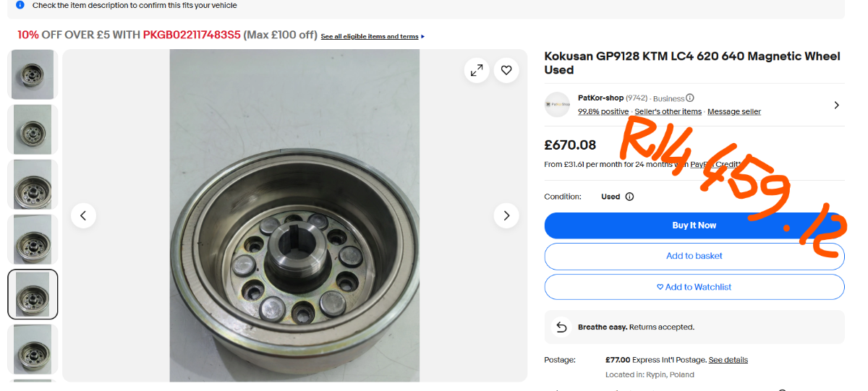Select the third flywheel thumbnail
Viewport: 868px width, 391px height.
[33, 184]
